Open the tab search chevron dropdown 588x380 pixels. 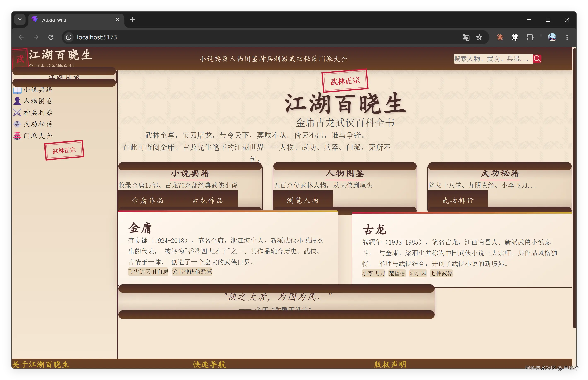point(20,19)
